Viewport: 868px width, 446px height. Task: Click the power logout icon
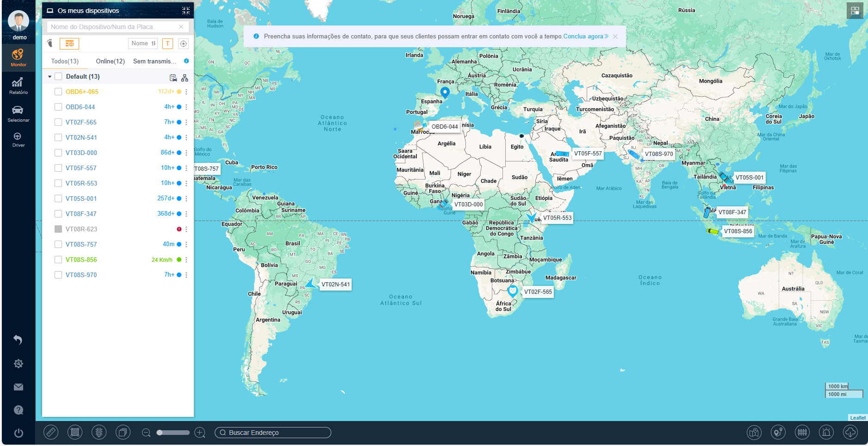19,433
